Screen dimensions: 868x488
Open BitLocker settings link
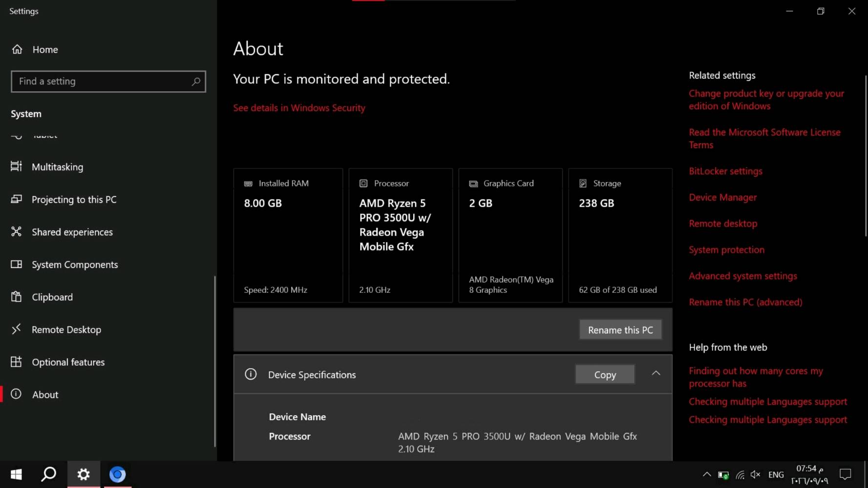pyautogui.click(x=725, y=171)
